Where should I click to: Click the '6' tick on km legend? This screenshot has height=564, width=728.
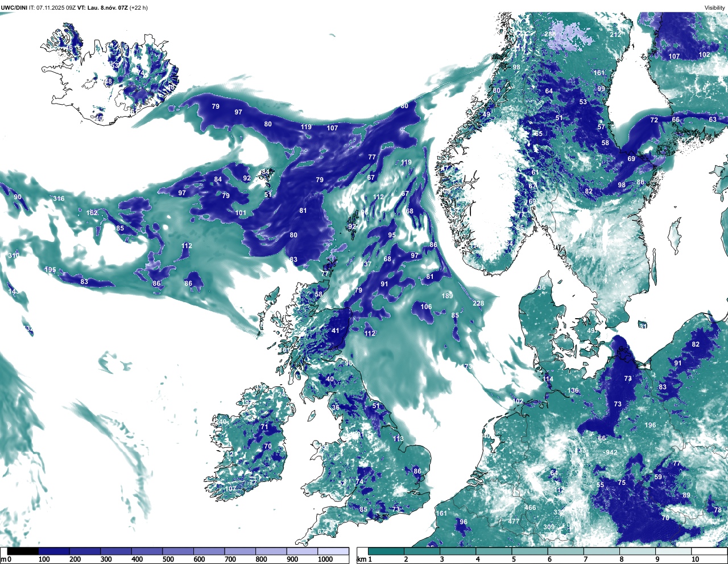pyautogui.click(x=549, y=559)
